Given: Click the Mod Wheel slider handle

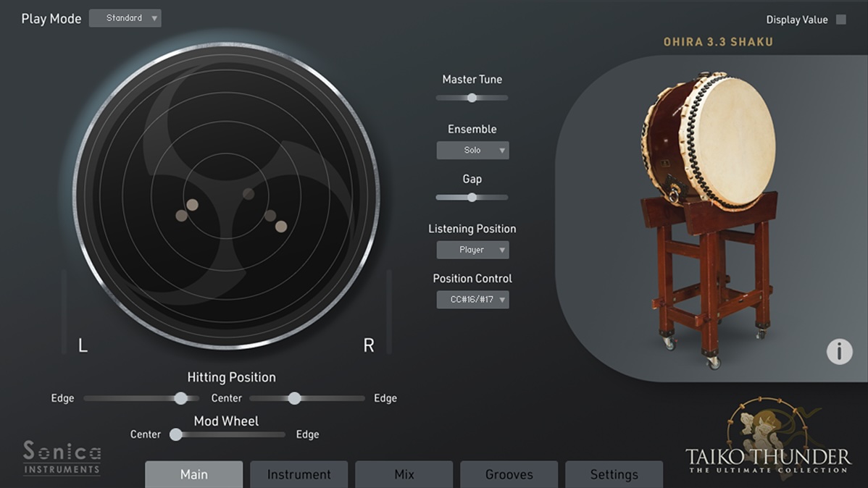Looking at the screenshot, I should tap(175, 434).
